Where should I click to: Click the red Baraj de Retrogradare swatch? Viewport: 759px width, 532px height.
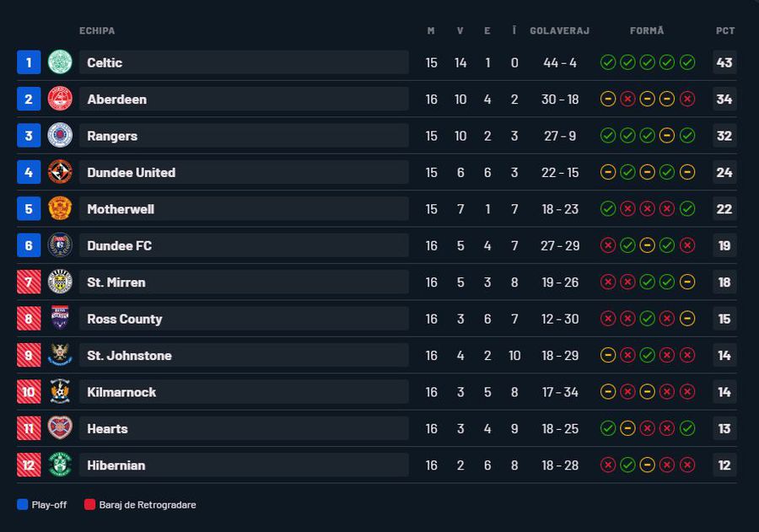pos(90,505)
